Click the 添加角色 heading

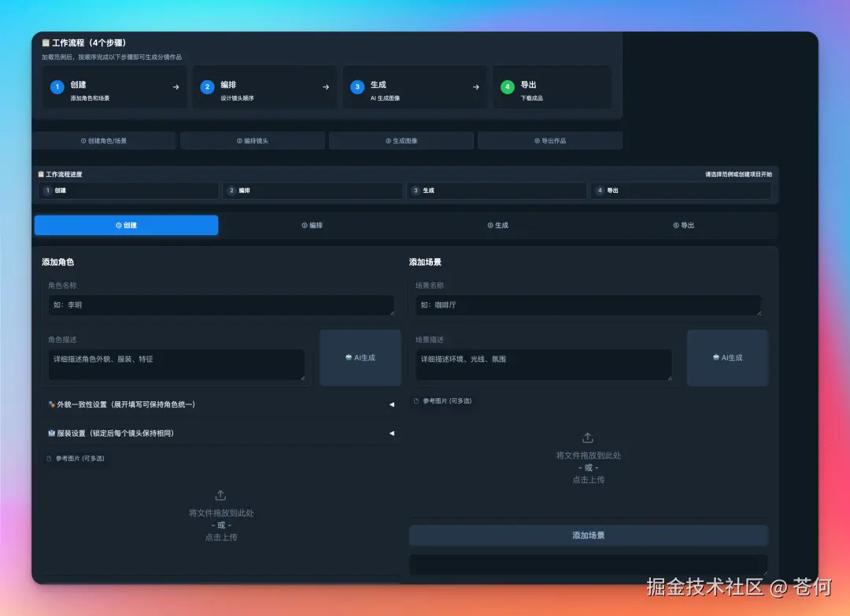[58, 262]
